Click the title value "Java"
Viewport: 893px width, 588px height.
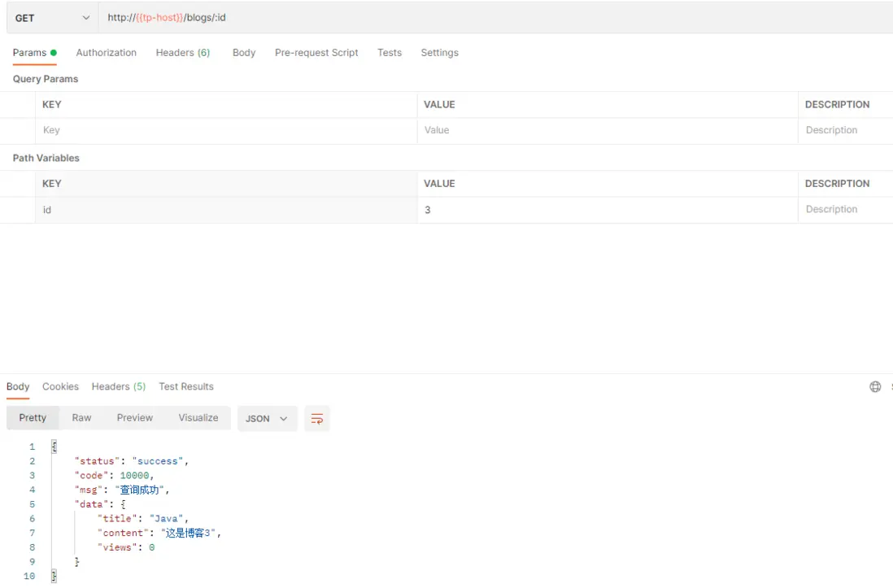pos(166,519)
